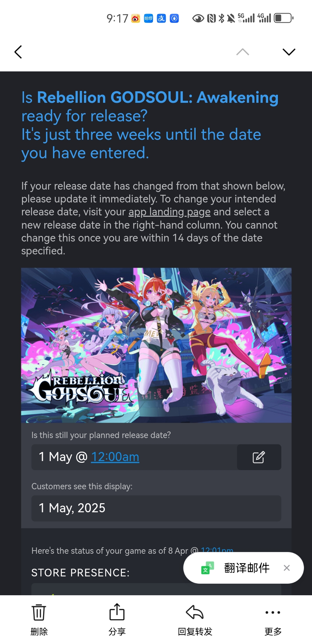Image resolution: width=312 pixels, height=644 pixels.
Task: Tap the Alipay notification icon
Action: (161, 18)
